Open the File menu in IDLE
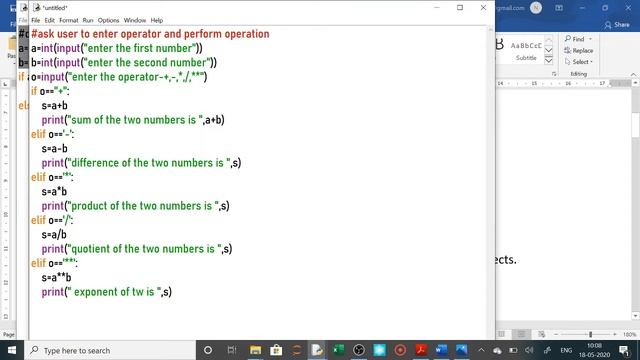 coord(36,20)
